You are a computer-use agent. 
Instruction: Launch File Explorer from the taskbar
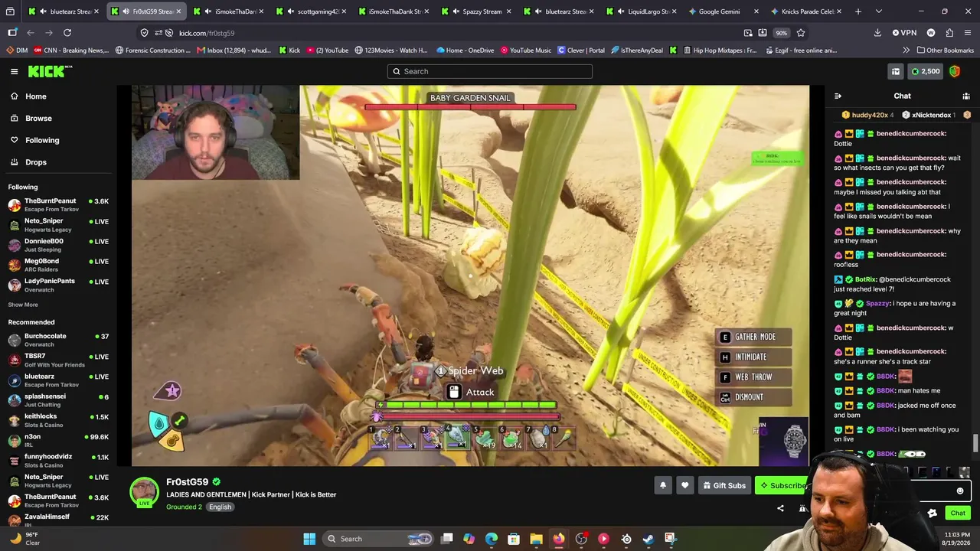(536, 539)
